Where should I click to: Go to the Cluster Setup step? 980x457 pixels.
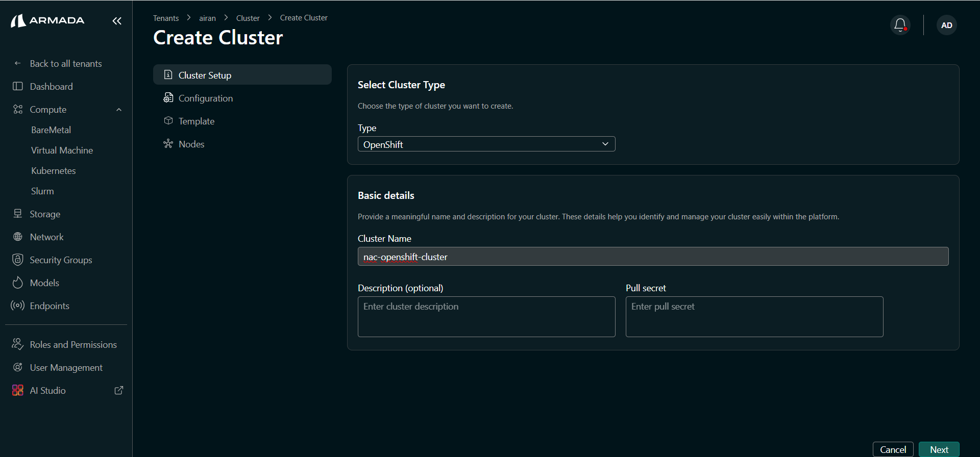(242, 74)
